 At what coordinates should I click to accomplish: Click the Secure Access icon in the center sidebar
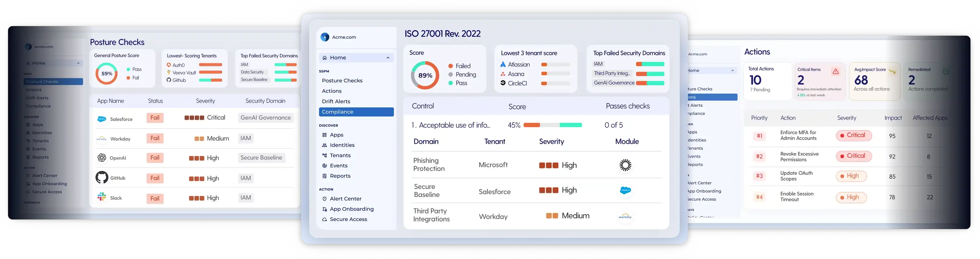[324, 219]
